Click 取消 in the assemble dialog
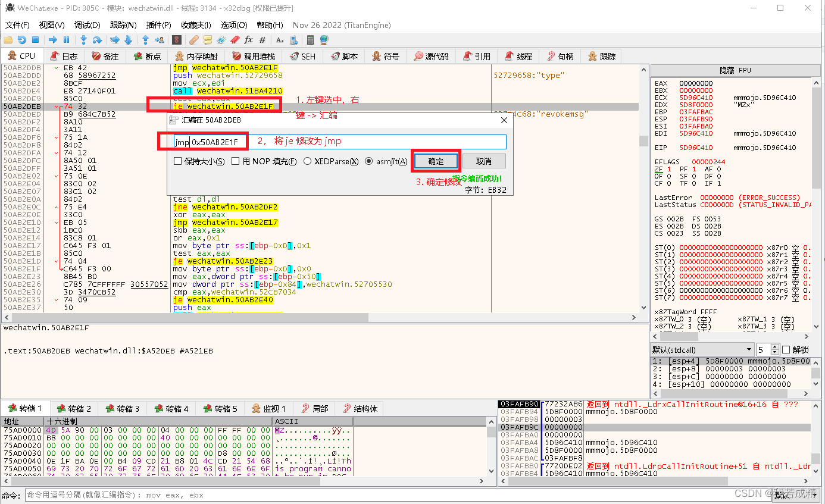The width and height of the screenshot is (825, 504). coord(484,161)
